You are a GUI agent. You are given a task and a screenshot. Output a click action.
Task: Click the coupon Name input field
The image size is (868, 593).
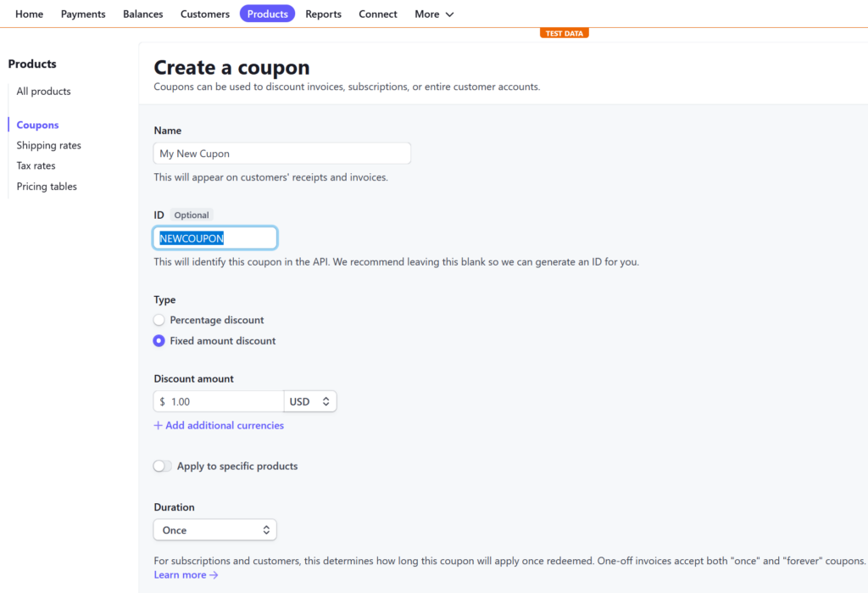coord(281,153)
